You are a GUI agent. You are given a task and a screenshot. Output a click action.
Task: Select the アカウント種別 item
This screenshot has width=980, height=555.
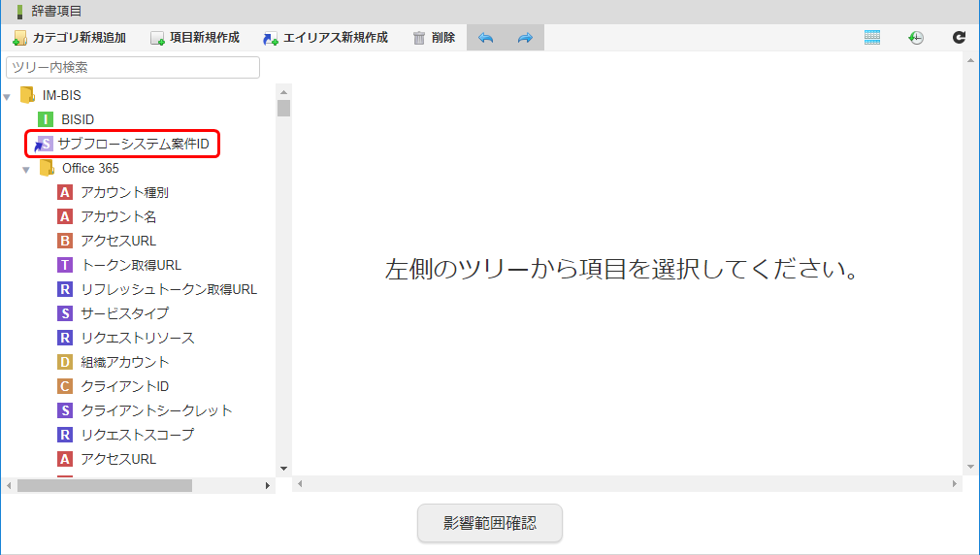click(x=124, y=192)
